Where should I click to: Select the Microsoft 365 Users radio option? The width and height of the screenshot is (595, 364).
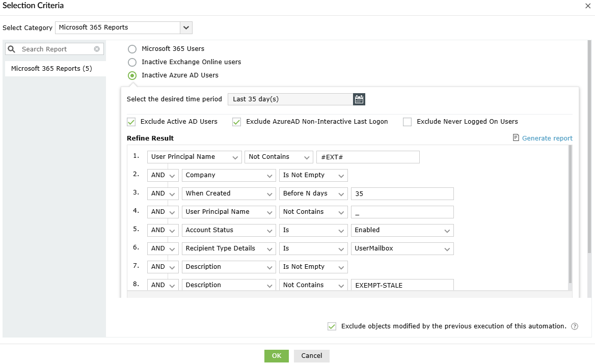click(132, 49)
